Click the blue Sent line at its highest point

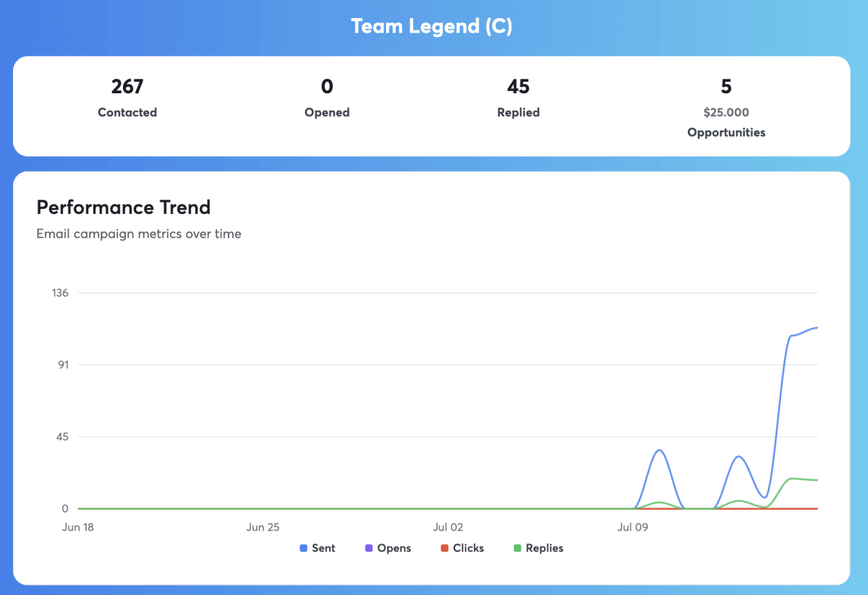(816, 328)
